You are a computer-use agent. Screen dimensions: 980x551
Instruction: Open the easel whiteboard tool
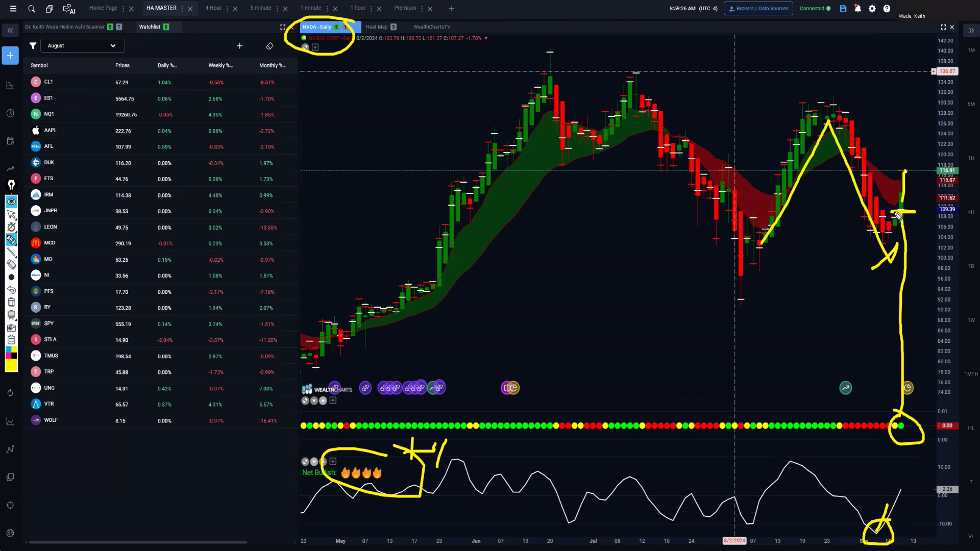(x=11, y=315)
